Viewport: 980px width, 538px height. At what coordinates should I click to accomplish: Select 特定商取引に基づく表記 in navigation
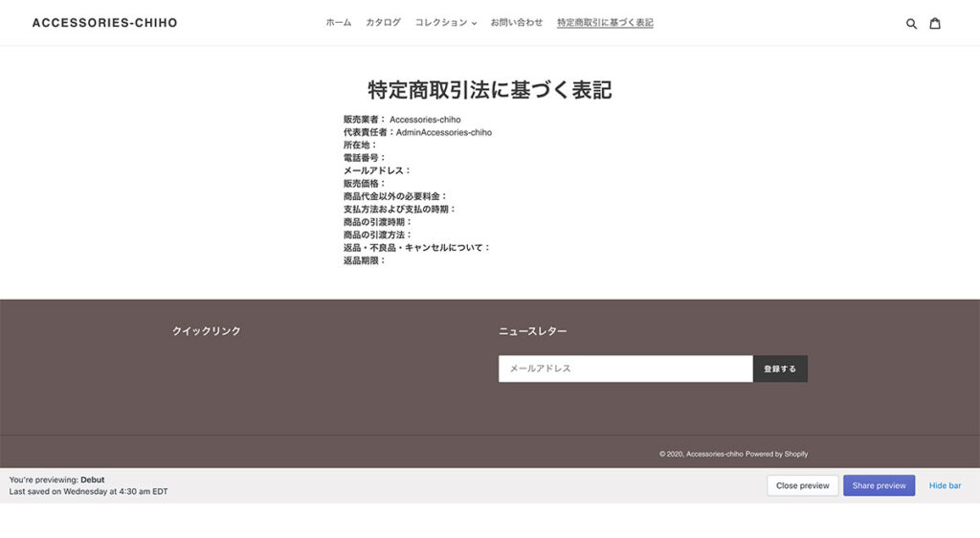point(605,22)
